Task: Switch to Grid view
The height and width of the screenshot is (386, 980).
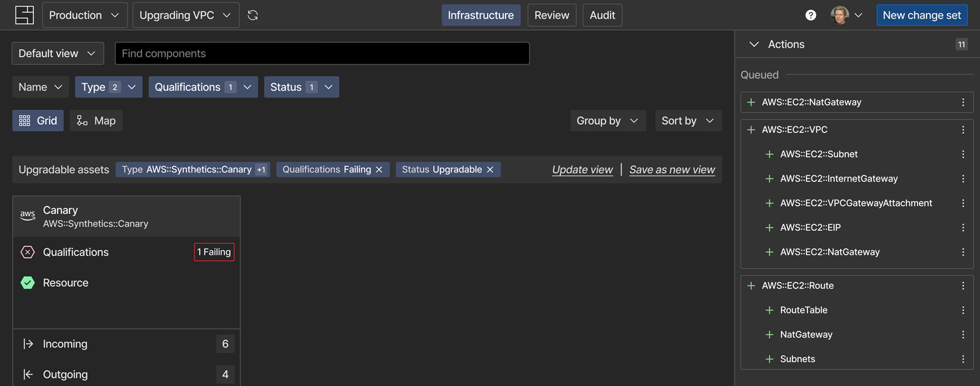Action: click(38, 120)
